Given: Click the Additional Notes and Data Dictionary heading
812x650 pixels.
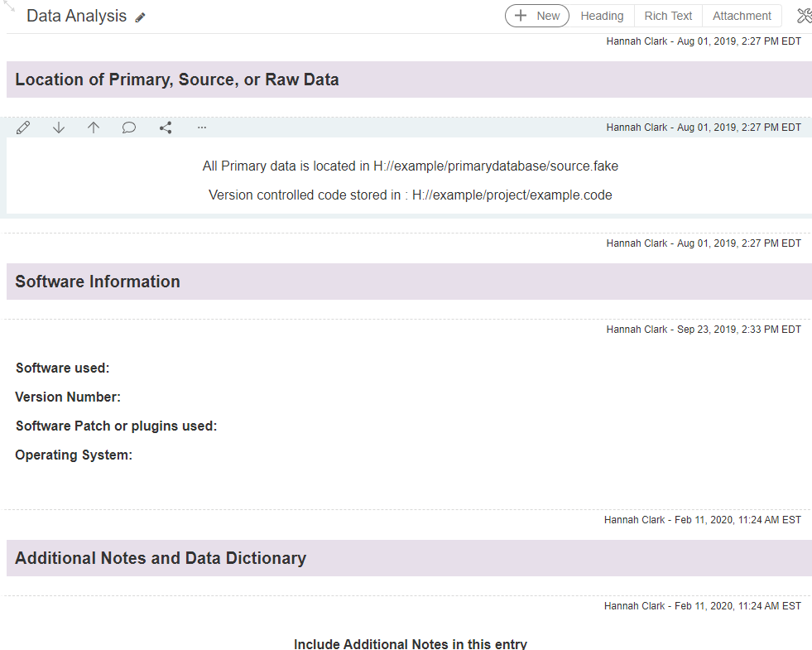Looking at the screenshot, I should (161, 558).
